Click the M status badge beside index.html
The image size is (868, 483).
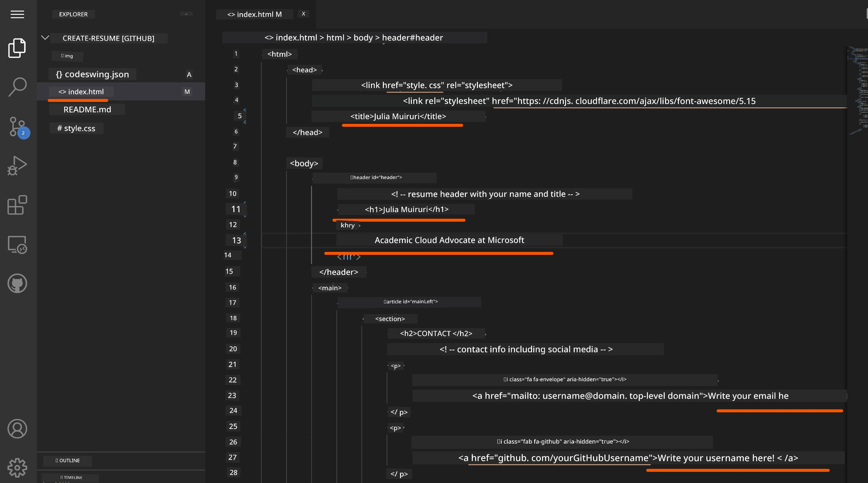187,92
